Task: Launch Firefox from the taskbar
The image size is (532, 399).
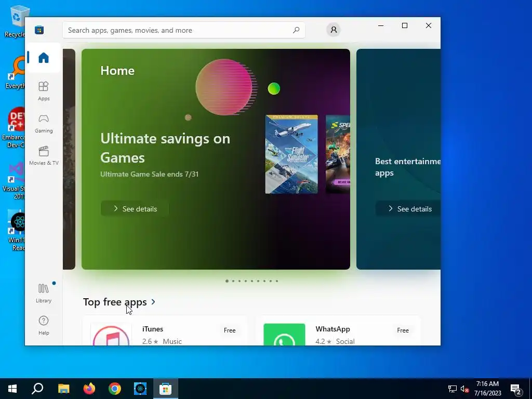Action: [89, 389]
